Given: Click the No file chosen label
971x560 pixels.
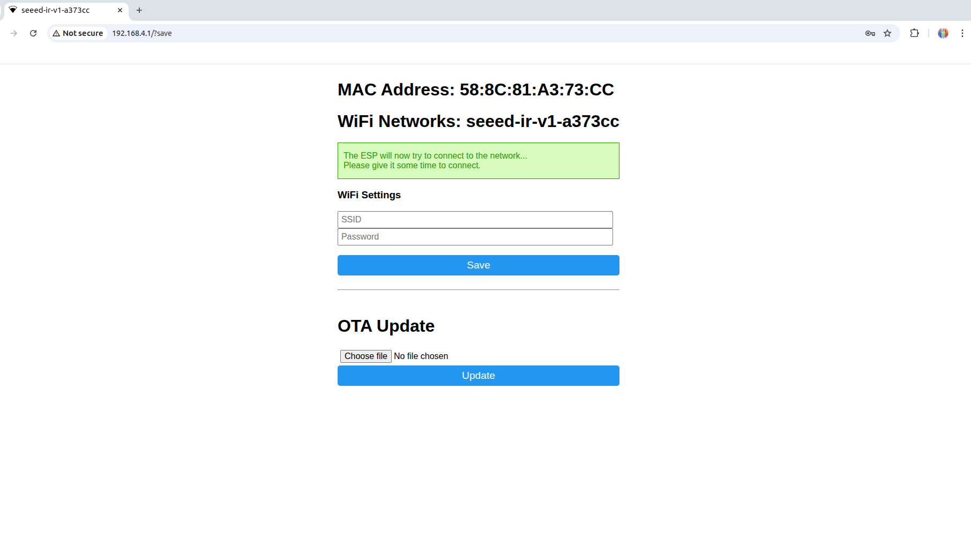Looking at the screenshot, I should click(x=421, y=356).
